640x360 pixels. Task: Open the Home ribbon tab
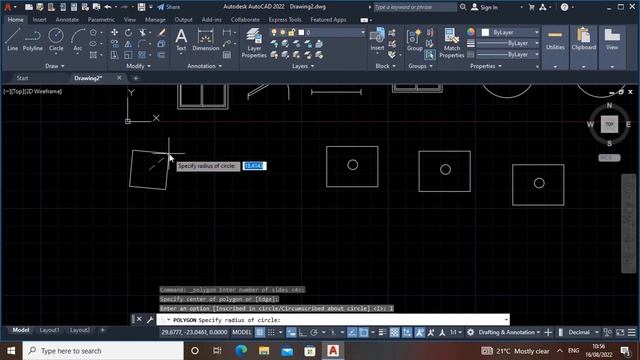click(16, 19)
